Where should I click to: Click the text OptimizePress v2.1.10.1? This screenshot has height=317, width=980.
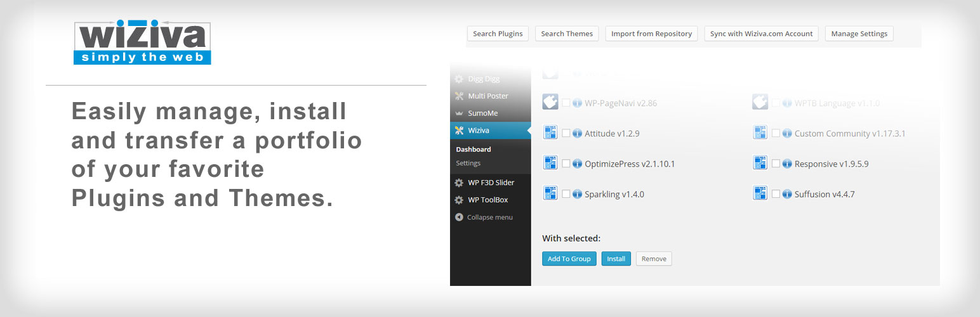coord(630,164)
